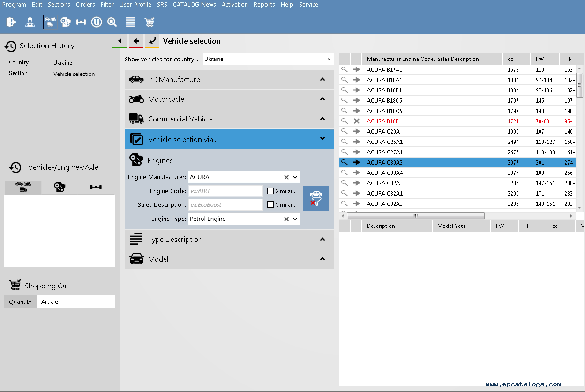
Task: Open the engine search toolbar icon
Action: tap(66, 22)
